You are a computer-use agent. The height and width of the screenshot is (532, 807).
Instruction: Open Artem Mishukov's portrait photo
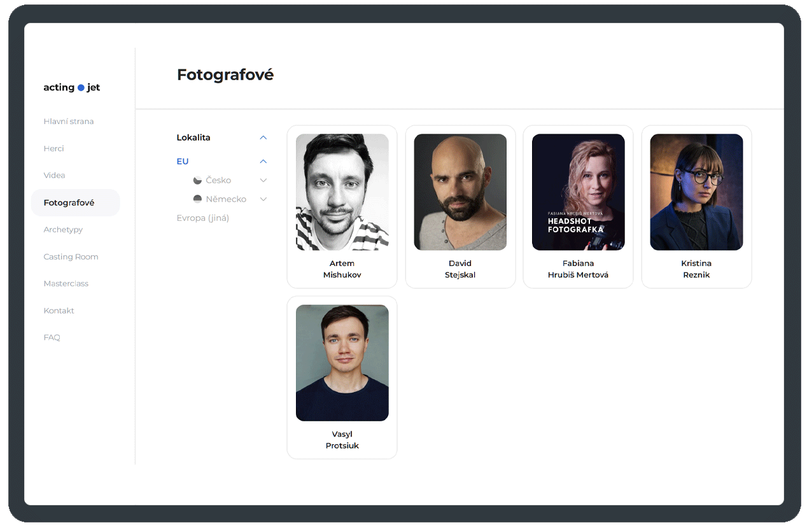[x=342, y=192]
